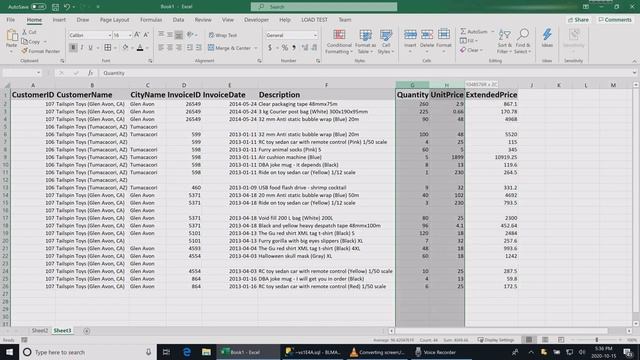640x360 pixels.
Task: Add a new sheet with the plus icon
Action: [x=87, y=331]
